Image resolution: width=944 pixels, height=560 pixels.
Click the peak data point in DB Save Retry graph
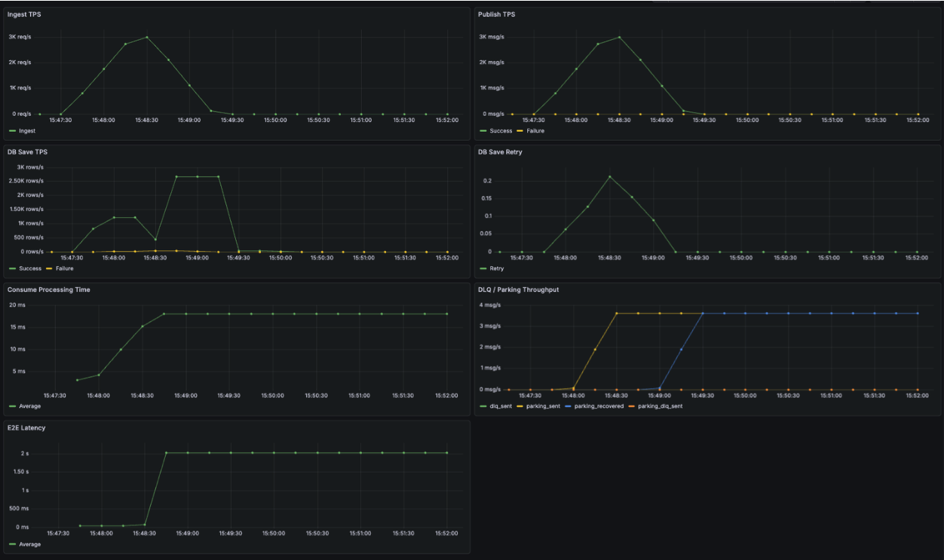(x=610, y=176)
